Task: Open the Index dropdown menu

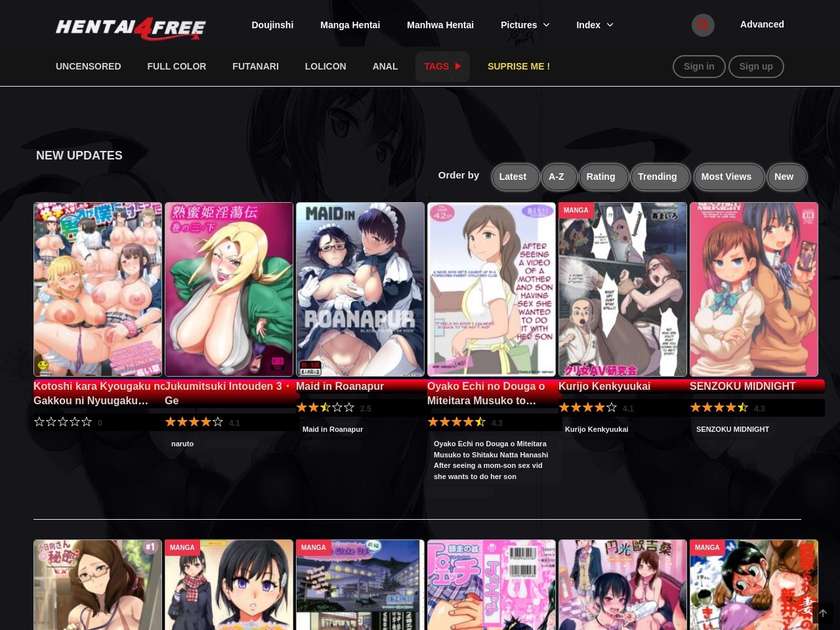Action: click(588, 25)
